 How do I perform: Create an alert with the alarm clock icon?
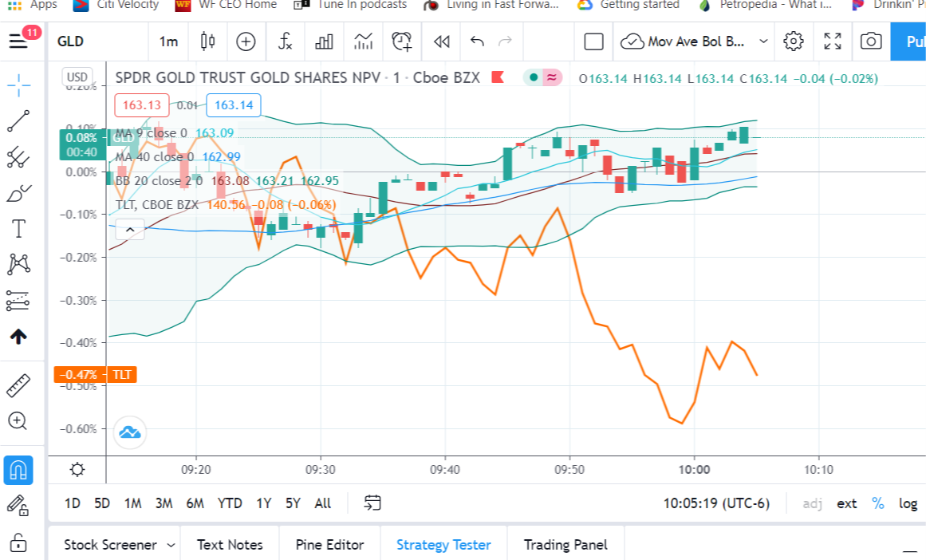pos(401,41)
